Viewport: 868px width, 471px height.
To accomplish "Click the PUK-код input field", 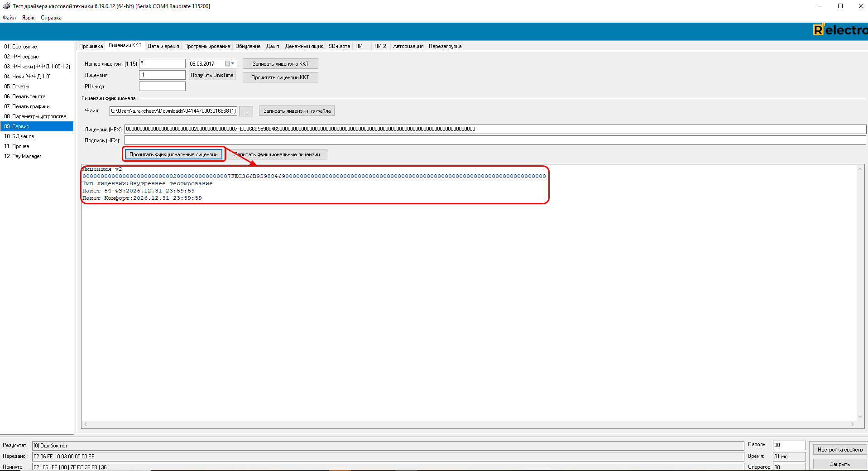I will point(162,86).
